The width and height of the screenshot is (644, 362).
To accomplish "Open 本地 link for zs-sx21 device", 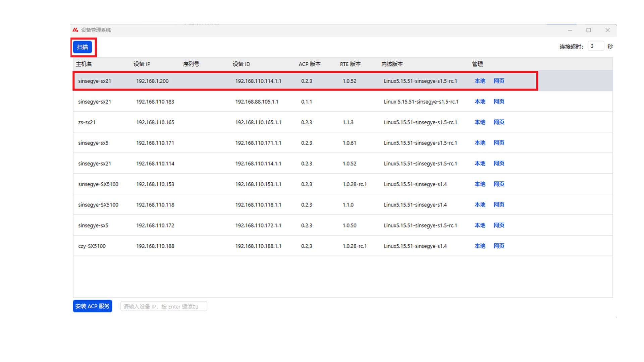I will click(x=480, y=122).
